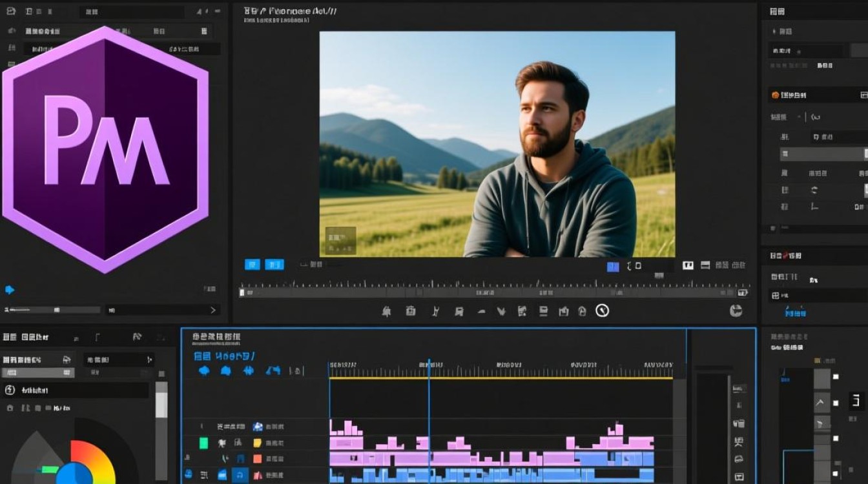The width and height of the screenshot is (868, 484).
Task: Select the leftmost blue tool icon in timeline header
Action: [x=204, y=370]
